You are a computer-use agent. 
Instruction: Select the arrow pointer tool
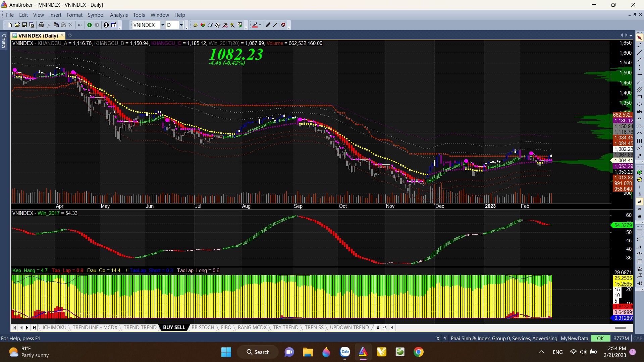point(640,38)
